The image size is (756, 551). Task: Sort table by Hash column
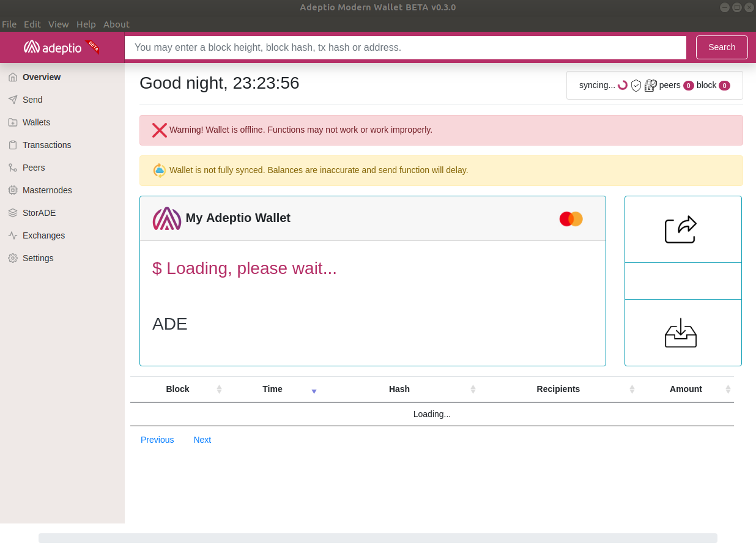(399, 389)
